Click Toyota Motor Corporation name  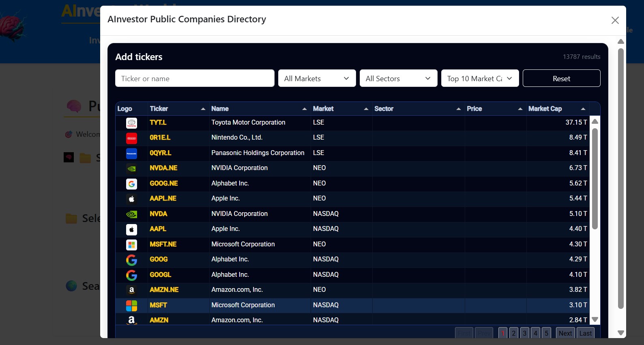click(x=248, y=123)
